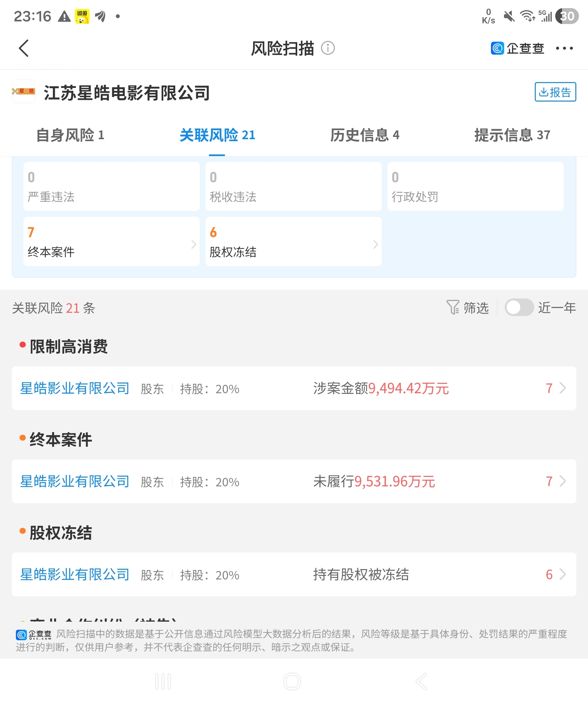Switch to 自身风险 1 tab
This screenshot has height=706, width=588.
70,135
